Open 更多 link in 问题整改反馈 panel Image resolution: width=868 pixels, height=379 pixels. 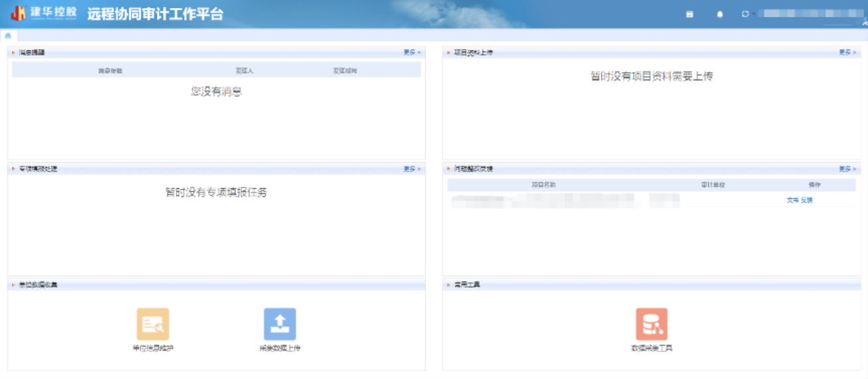click(847, 169)
